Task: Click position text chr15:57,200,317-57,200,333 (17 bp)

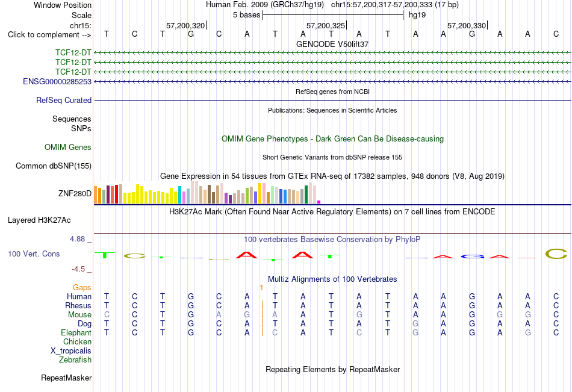Action: (x=395, y=5)
